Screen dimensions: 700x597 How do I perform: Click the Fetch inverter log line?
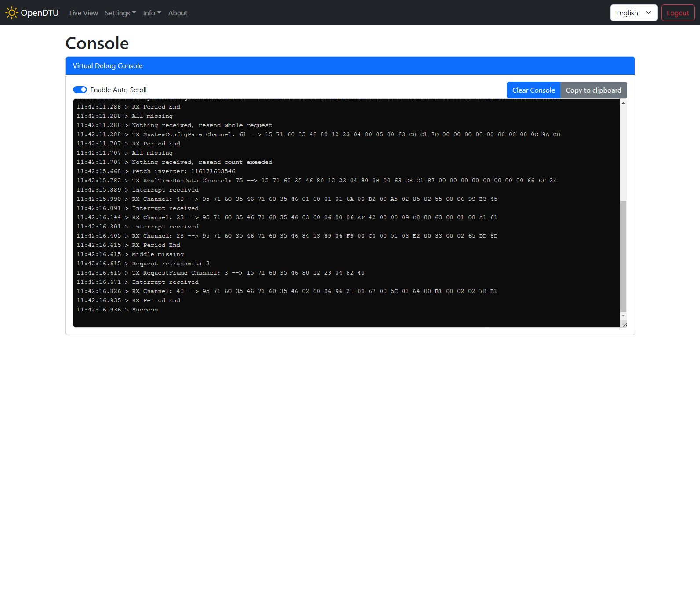pyautogui.click(x=183, y=171)
